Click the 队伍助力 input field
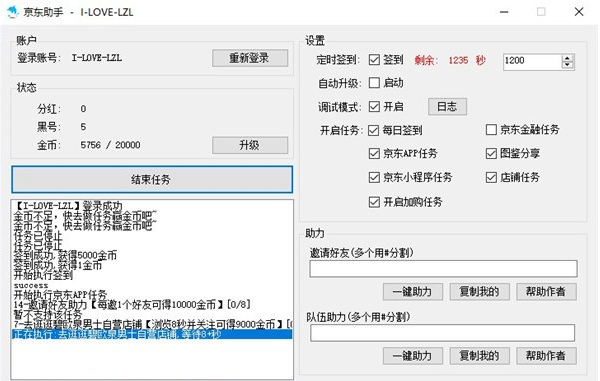Viewport: 600px width, 381px height. point(442,333)
